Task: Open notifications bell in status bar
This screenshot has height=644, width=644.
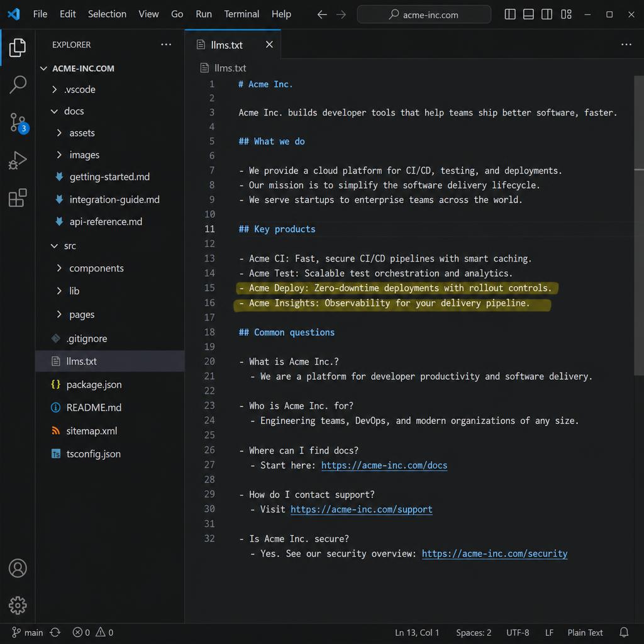Action: 623,632
